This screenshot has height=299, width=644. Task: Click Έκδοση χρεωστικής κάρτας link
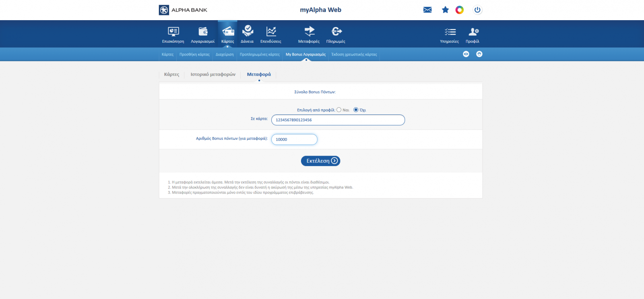tap(354, 54)
